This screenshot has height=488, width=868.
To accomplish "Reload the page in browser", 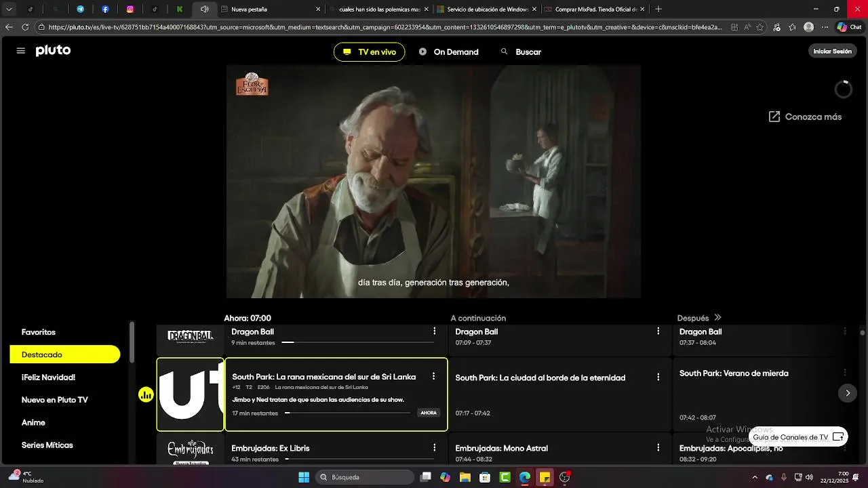I will 25,27.
